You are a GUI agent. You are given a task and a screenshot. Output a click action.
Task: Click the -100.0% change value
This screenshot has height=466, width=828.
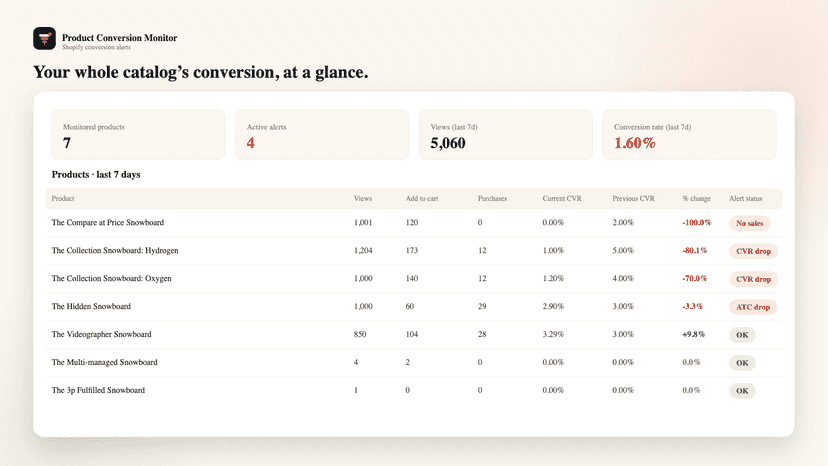[x=697, y=222]
